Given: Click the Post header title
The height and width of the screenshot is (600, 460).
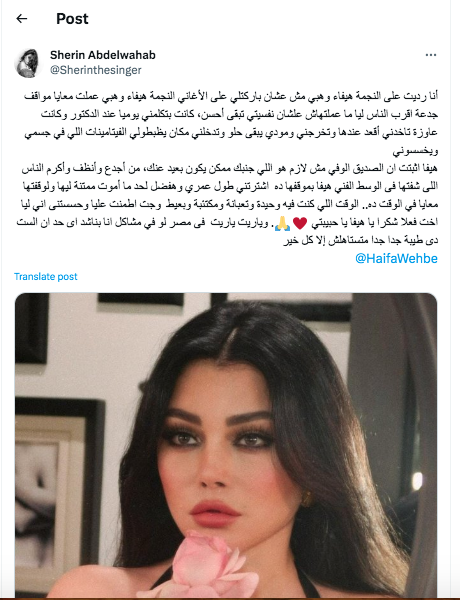Looking at the screenshot, I should (72, 19).
